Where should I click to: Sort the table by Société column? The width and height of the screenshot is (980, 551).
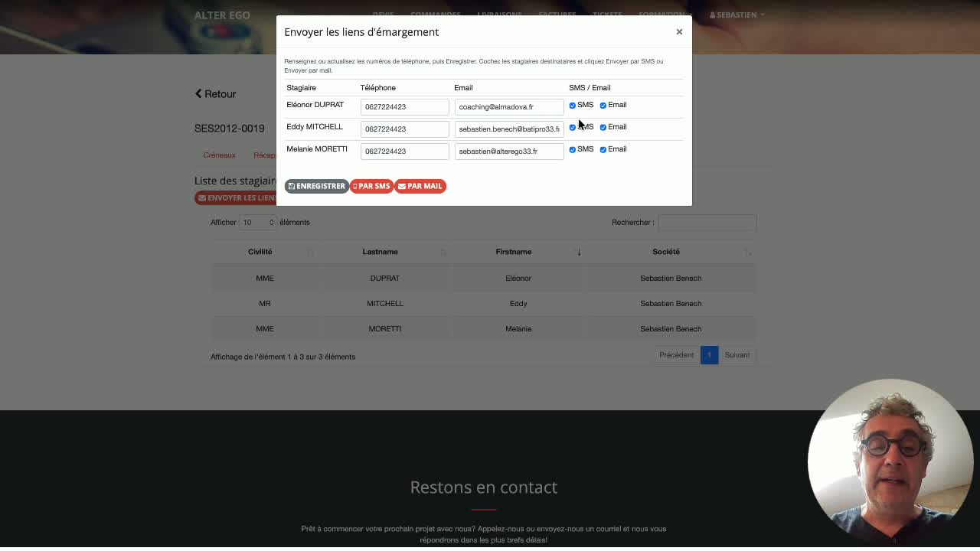tap(666, 252)
